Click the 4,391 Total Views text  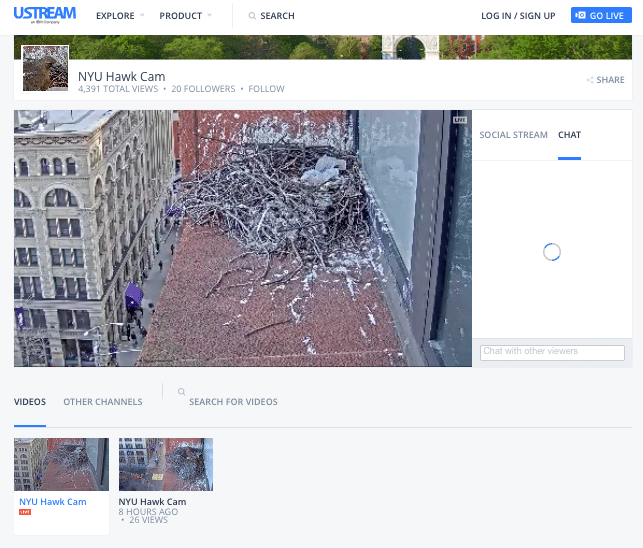point(118,89)
